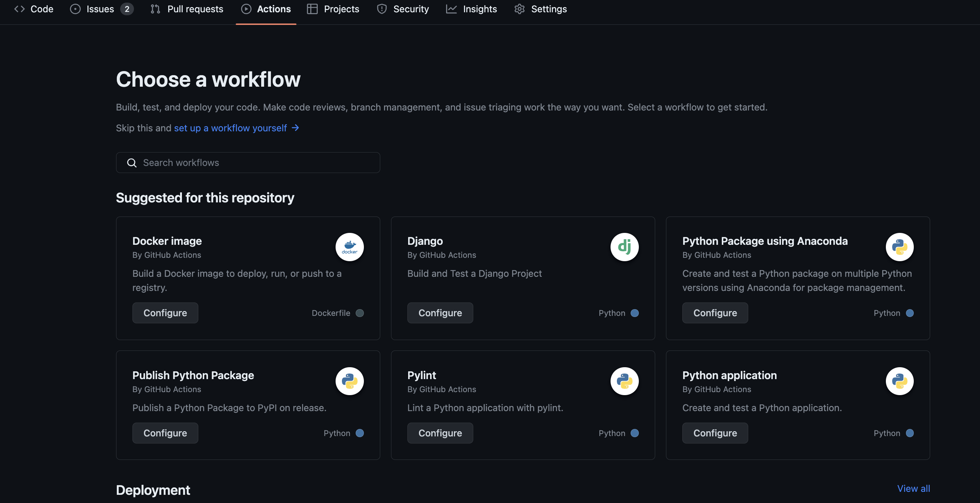Click the Python logo on the Anaconda card
This screenshot has width=980, height=503.
click(x=899, y=247)
